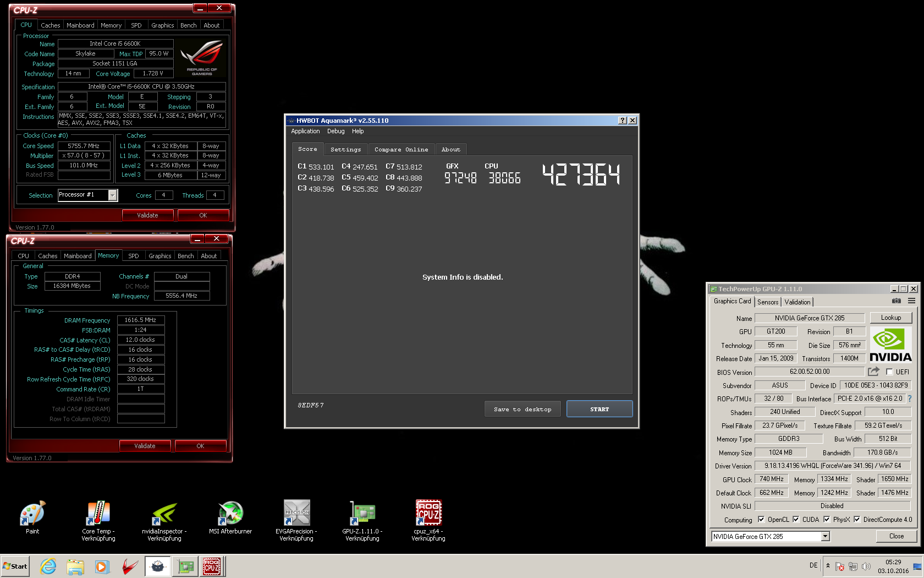Click the GPU name field NVIDIA GeForce GTX 285
Screen dimensions: 924x578
point(810,318)
